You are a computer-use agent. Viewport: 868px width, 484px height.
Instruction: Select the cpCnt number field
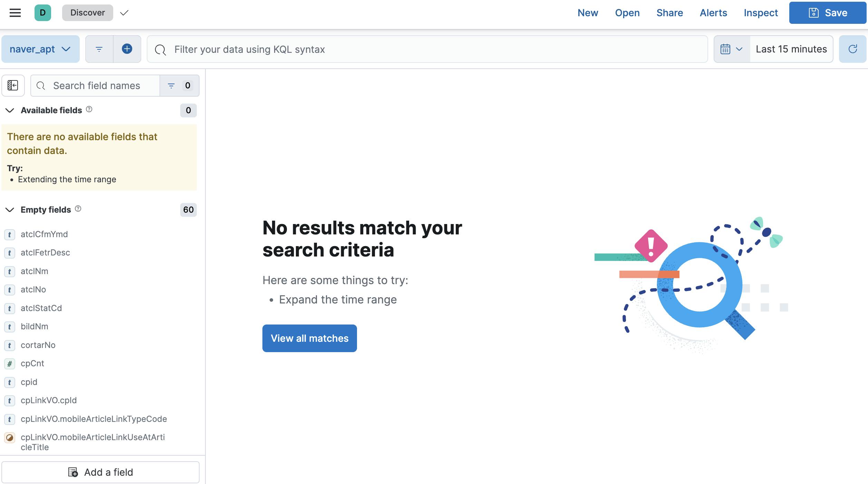coord(32,364)
